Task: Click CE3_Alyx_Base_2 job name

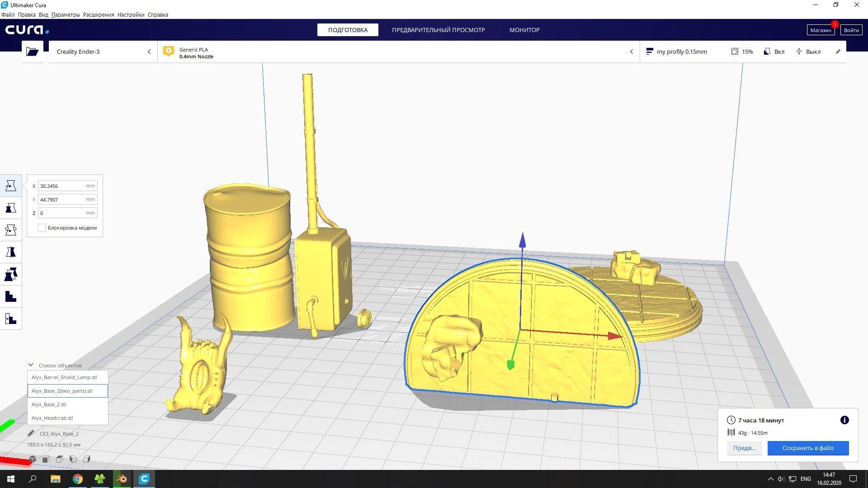Action: [59, 433]
